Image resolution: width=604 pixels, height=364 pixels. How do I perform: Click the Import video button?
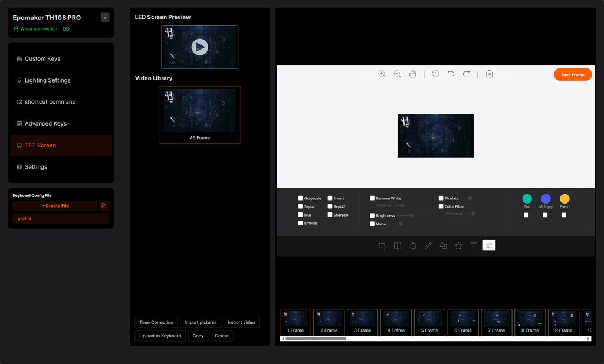pyautogui.click(x=241, y=322)
